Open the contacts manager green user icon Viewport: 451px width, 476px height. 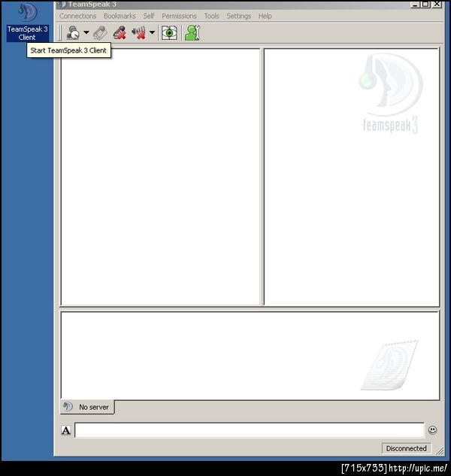[192, 33]
